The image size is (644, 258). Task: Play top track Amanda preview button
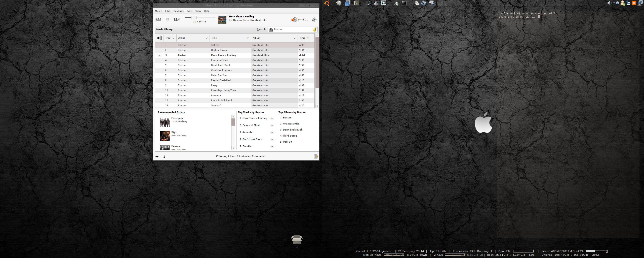pos(272,132)
